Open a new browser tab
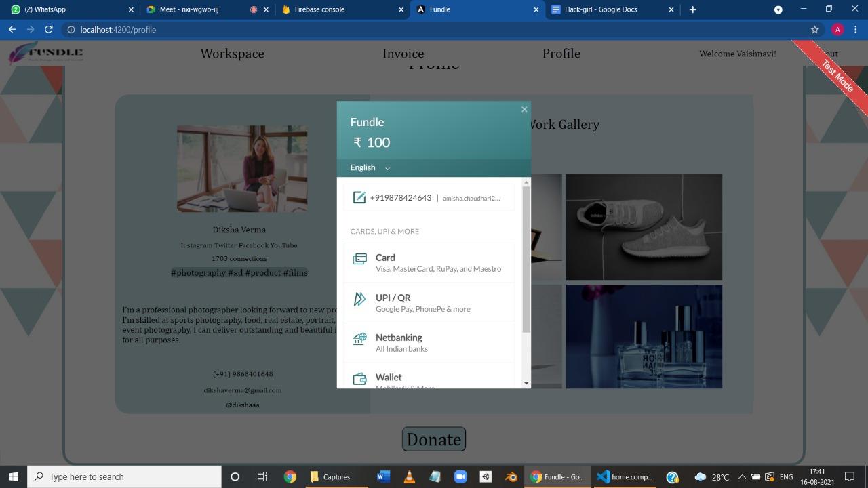 pyautogui.click(x=692, y=9)
